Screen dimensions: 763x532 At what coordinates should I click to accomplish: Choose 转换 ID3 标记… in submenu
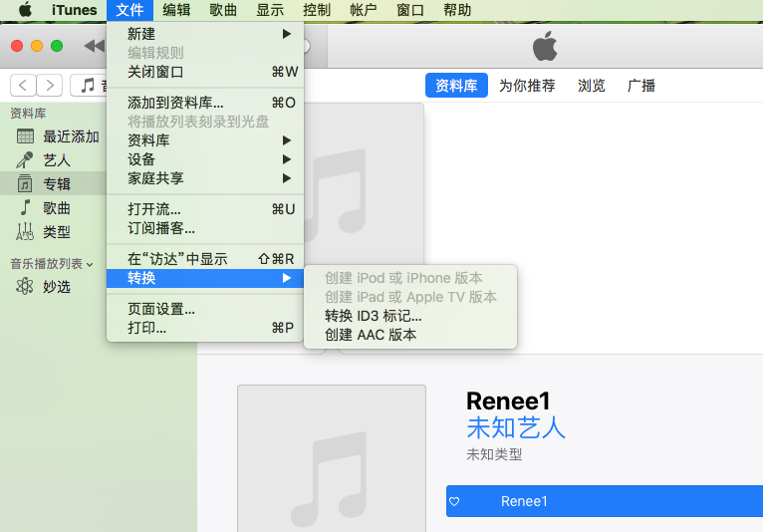pyautogui.click(x=410, y=316)
